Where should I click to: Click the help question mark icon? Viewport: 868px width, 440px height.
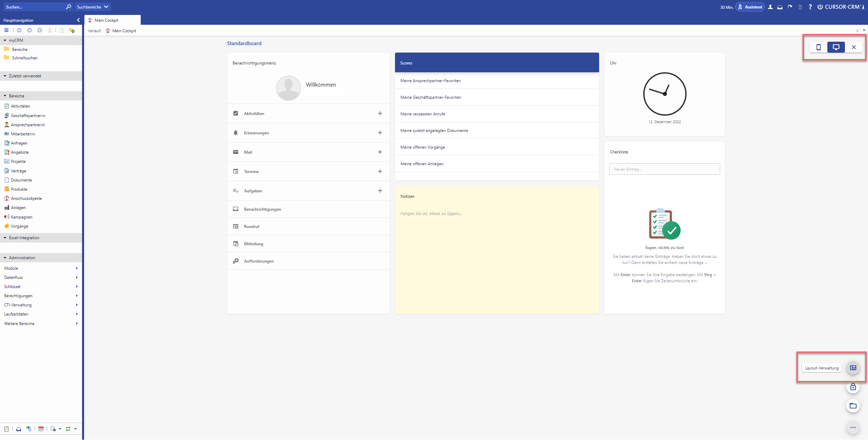pos(810,7)
